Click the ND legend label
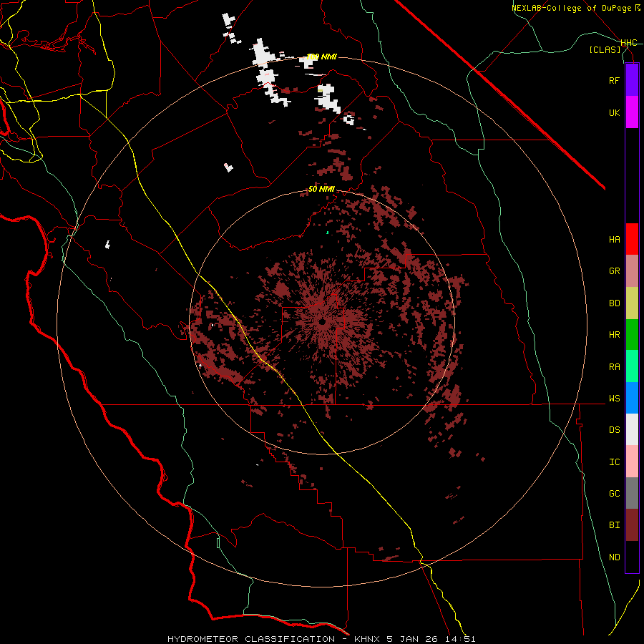Image resolution: width=644 pixels, height=644 pixels. [614, 557]
